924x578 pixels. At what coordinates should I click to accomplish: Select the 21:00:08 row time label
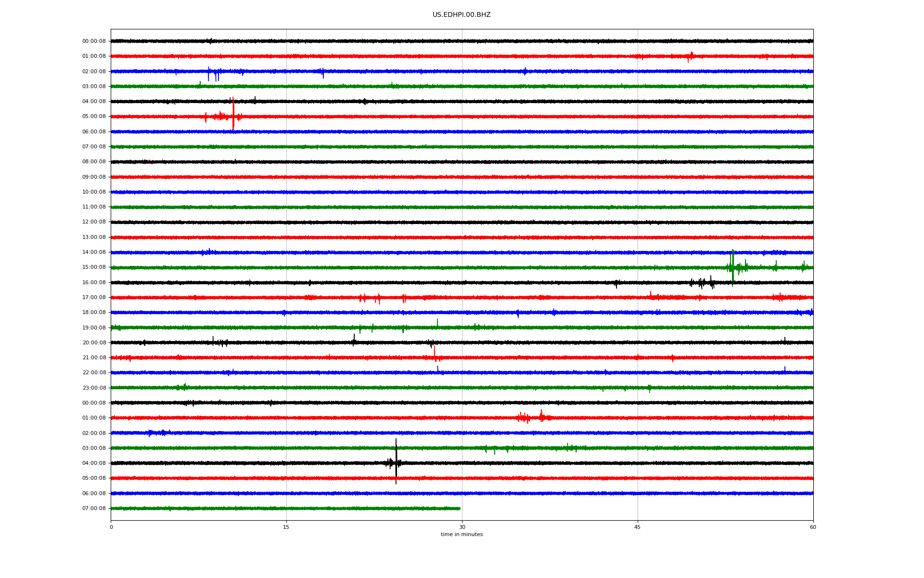(94, 358)
